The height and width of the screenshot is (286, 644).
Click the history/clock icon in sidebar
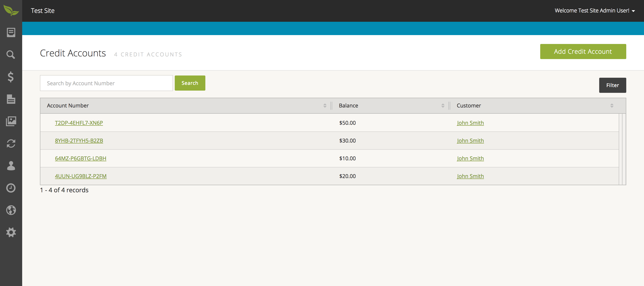11,188
